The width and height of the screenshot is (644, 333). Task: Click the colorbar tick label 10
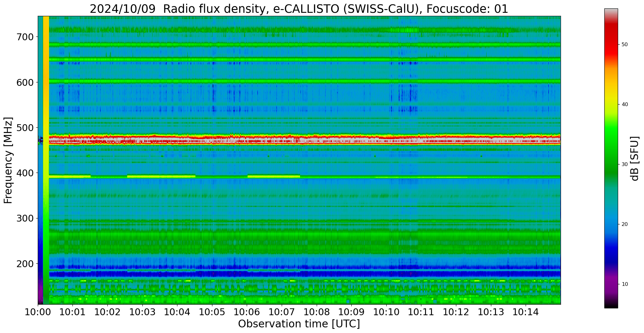pos(625,284)
